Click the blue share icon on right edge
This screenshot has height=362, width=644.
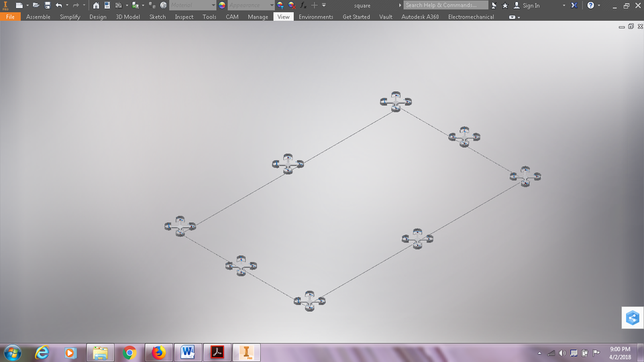[x=633, y=318]
